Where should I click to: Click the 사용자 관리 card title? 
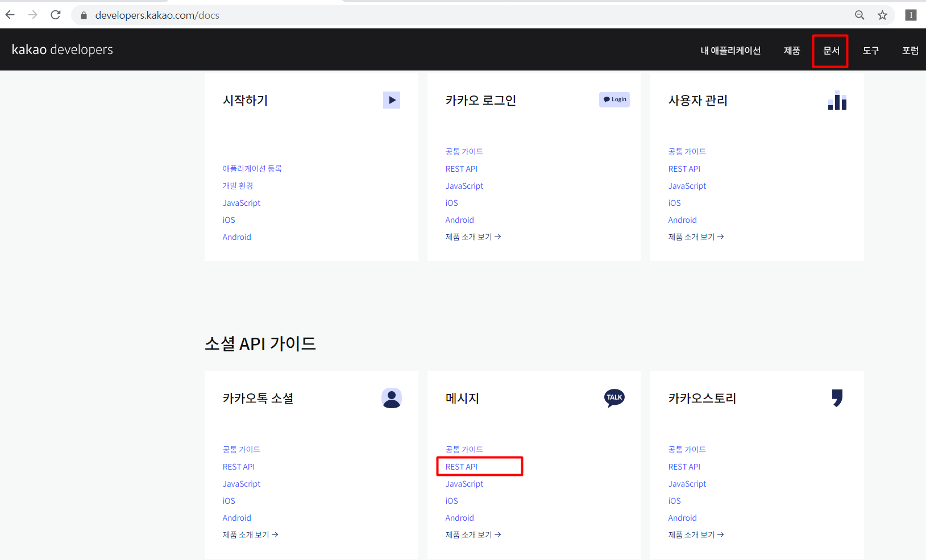pyautogui.click(x=698, y=101)
